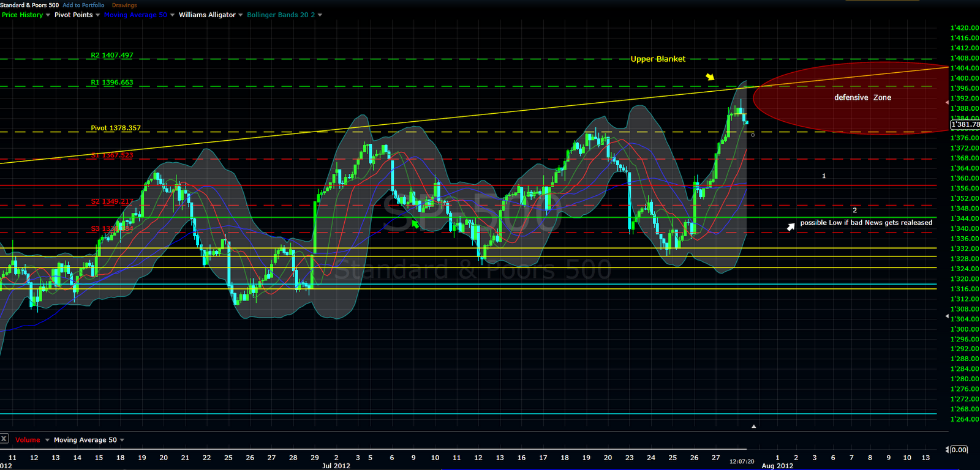Select the 'possible Low if bad News' note
The width and height of the screenshot is (980, 470).
click(866, 223)
